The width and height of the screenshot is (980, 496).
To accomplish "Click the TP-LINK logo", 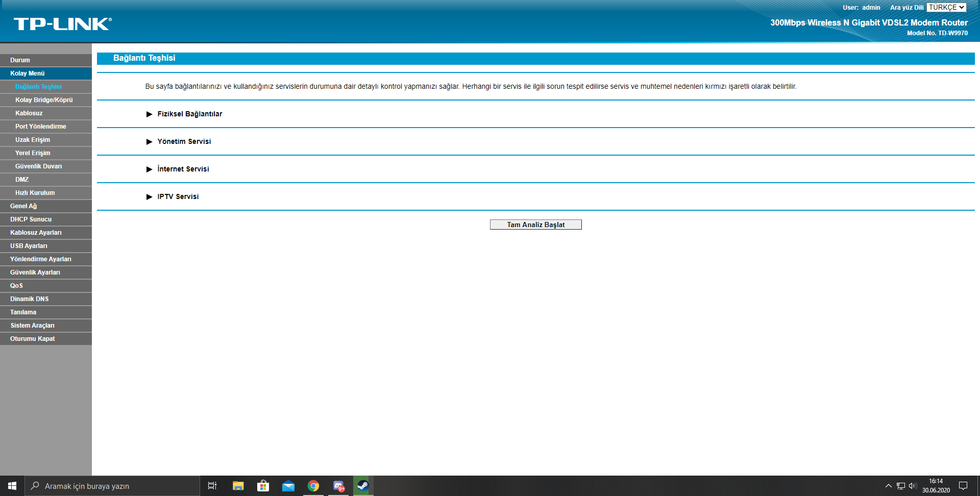I will tap(63, 24).
